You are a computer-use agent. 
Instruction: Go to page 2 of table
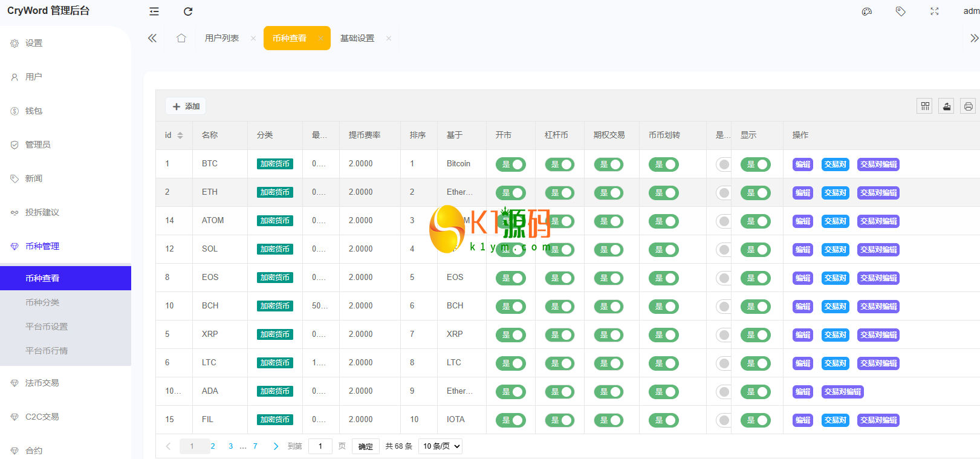(x=213, y=446)
